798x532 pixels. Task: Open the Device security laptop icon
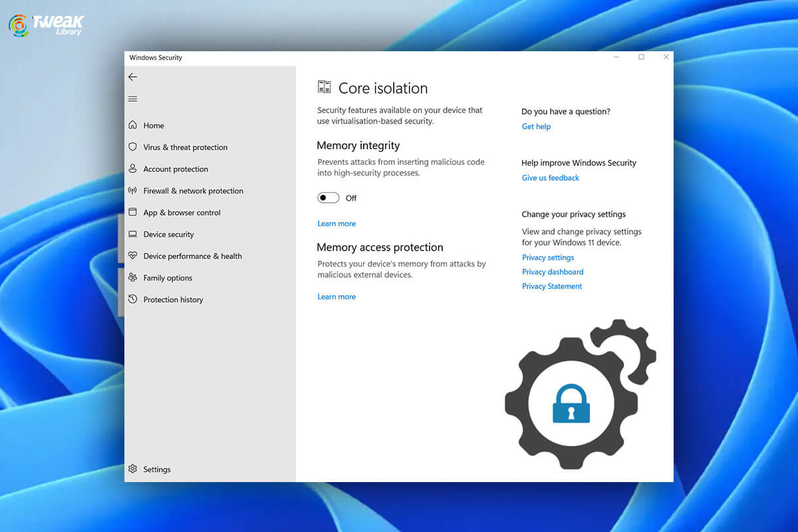point(134,234)
